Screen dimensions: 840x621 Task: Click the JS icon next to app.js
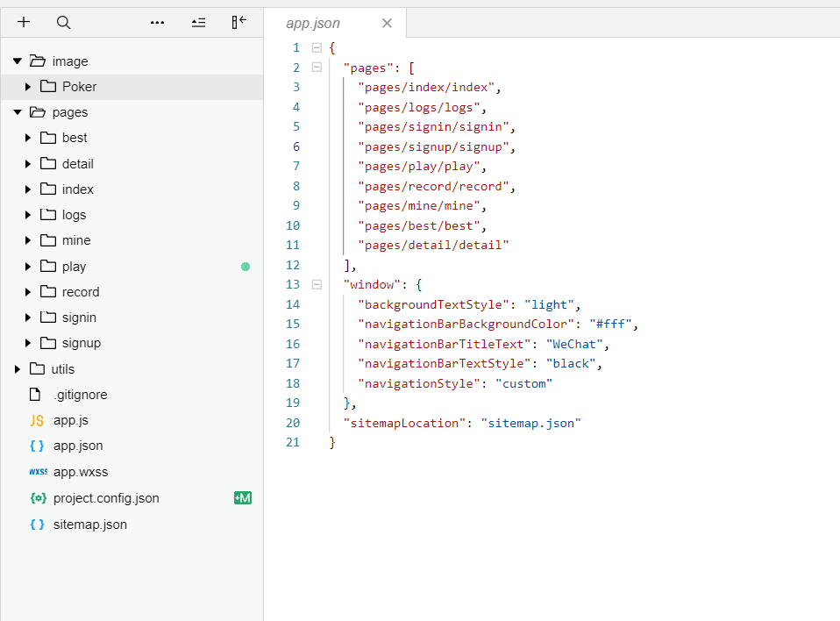pos(37,421)
